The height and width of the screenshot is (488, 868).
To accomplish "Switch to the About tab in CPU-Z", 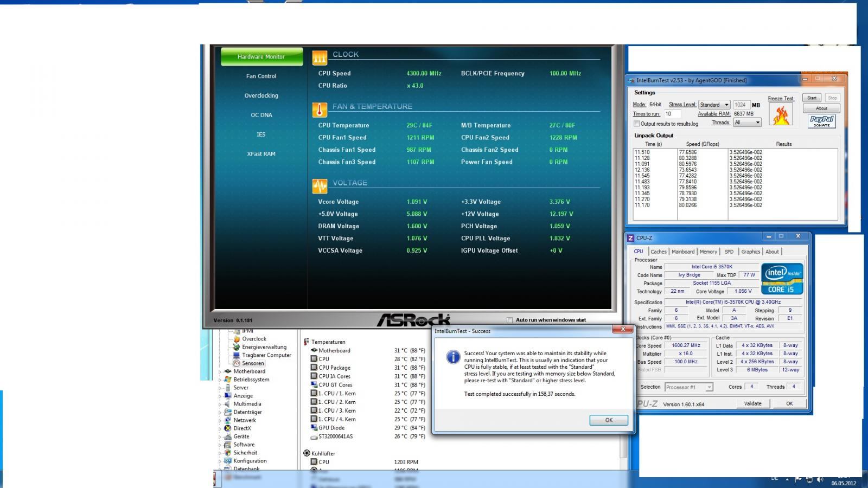I will (773, 252).
